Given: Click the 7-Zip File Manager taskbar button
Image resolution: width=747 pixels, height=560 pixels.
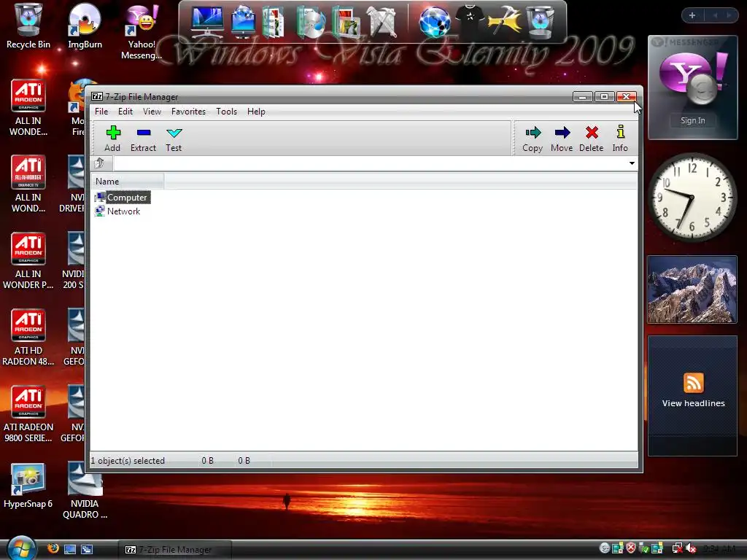Looking at the screenshot, I should [175, 550].
